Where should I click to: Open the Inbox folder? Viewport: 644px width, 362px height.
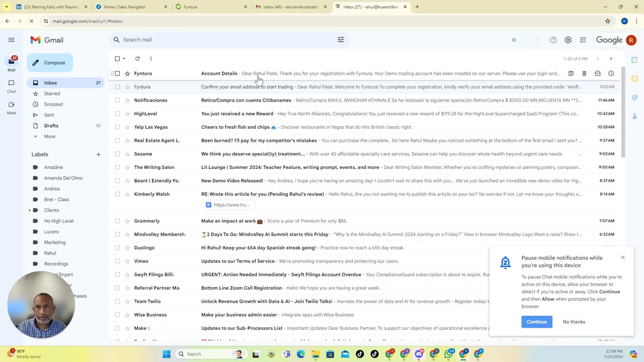[66, 83]
